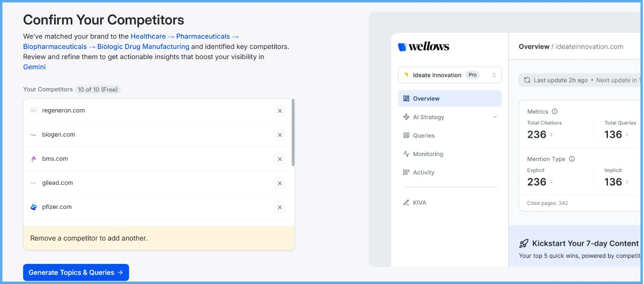Click the Pro plan badge
This screenshot has height=284, width=644.
(473, 75)
